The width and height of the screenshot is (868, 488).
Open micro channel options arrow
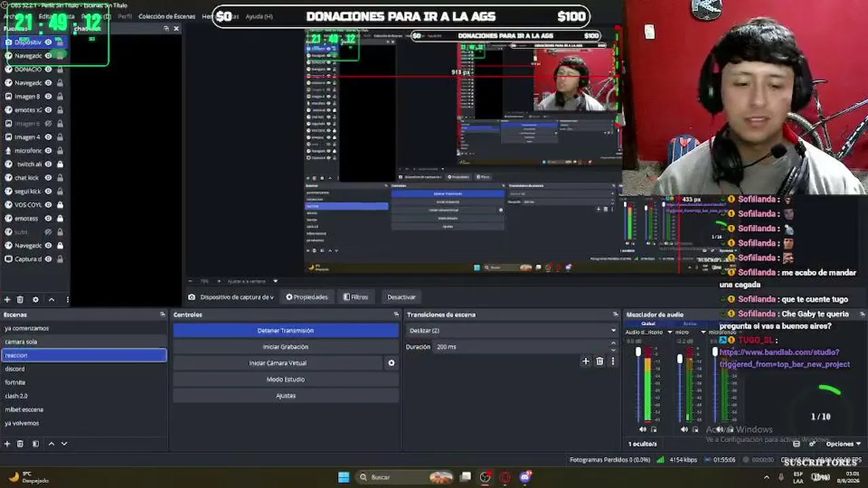pyautogui.click(x=703, y=333)
